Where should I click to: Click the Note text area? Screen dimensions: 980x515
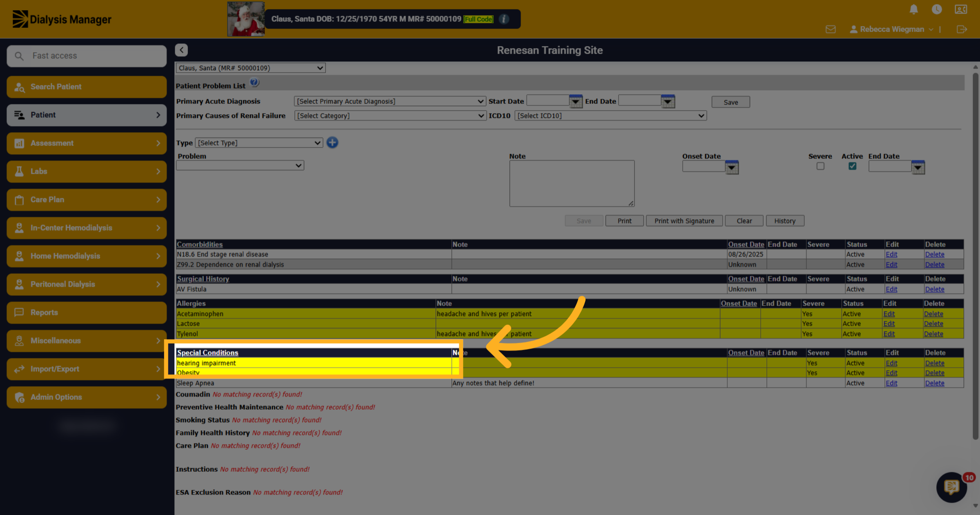point(572,183)
